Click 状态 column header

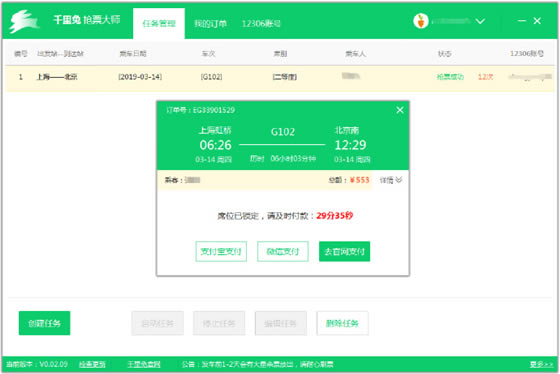point(445,54)
